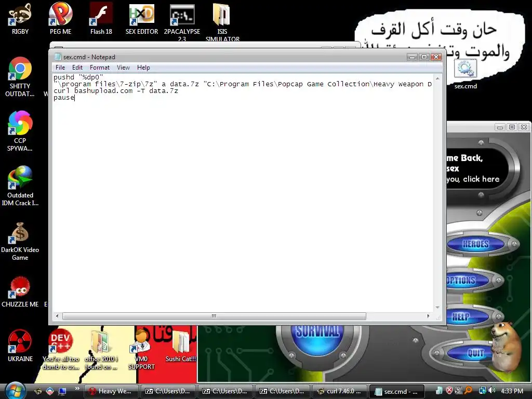Click the HEROES button in the game window
532x399 pixels.
[x=476, y=244]
